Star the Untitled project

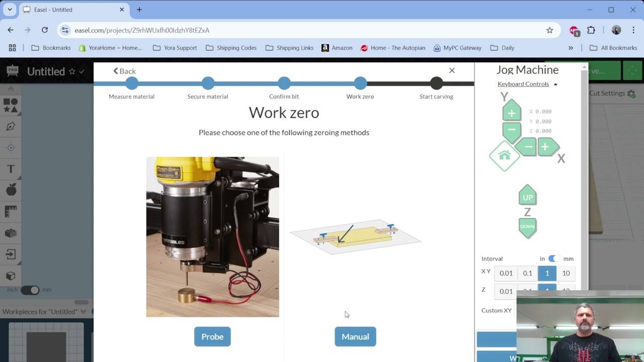[x=72, y=71]
